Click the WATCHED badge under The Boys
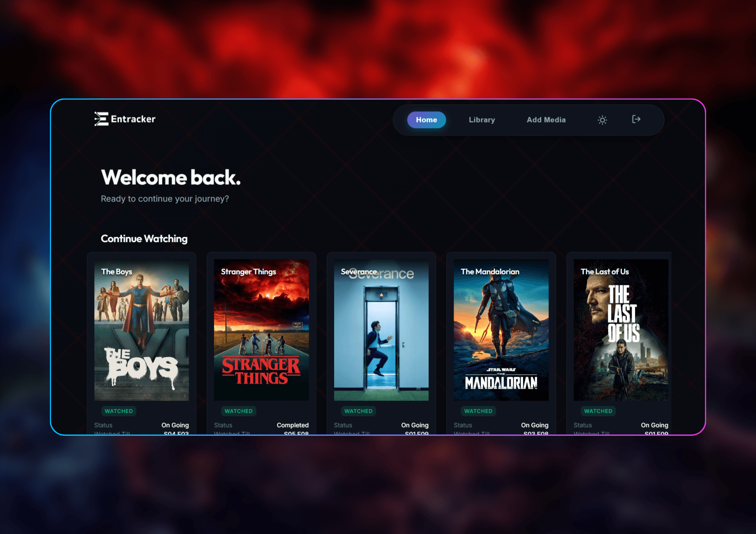This screenshot has height=534, width=756. click(x=119, y=411)
